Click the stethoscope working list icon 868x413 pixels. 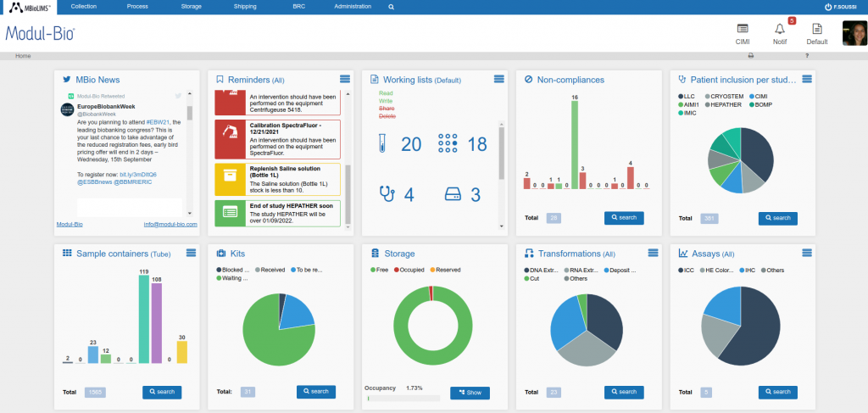click(x=387, y=194)
